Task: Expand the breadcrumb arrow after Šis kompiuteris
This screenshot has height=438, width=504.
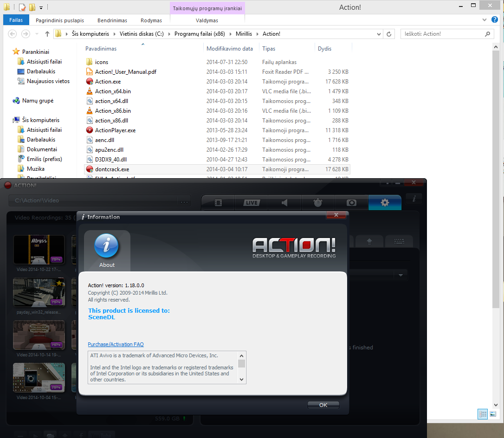Action: coord(115,34)
